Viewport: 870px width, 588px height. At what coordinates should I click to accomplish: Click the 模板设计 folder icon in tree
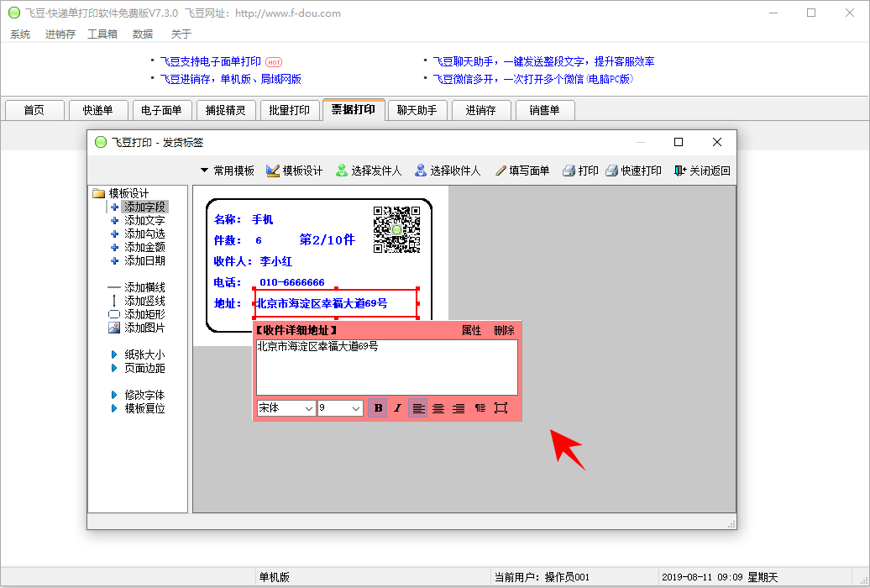tap(99, 193)
